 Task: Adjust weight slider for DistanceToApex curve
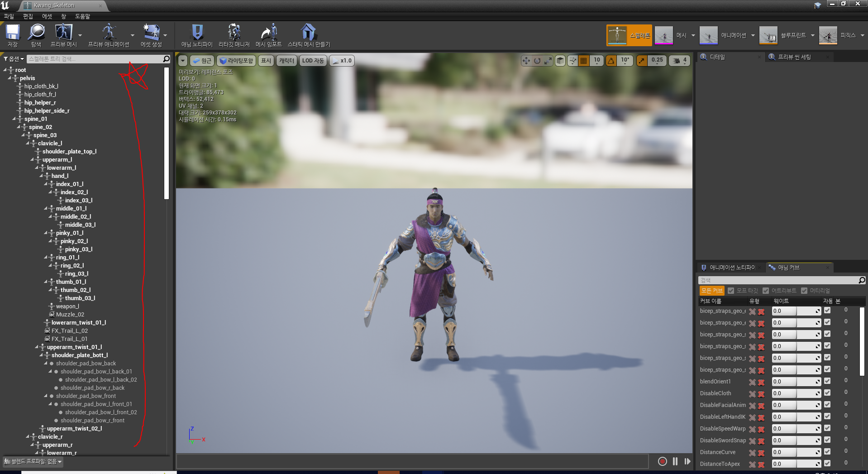click(x=796, y=464)
